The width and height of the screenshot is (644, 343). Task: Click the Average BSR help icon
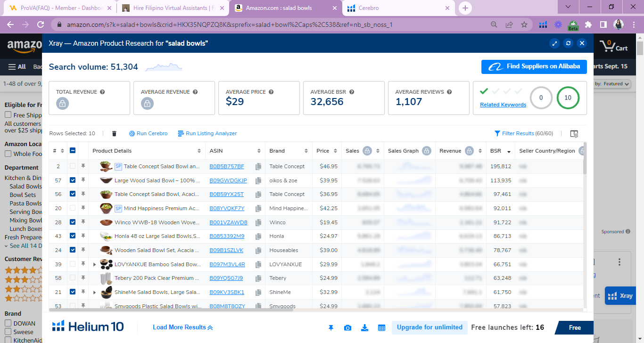(352, 92)
